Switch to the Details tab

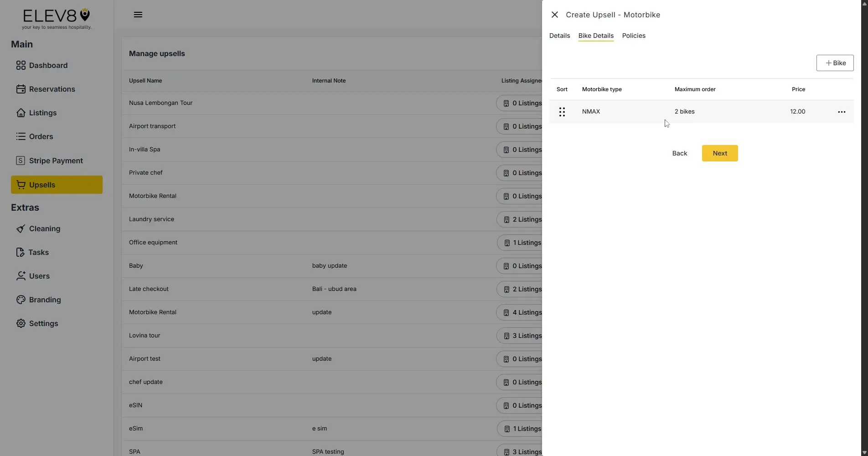point(559,36)
